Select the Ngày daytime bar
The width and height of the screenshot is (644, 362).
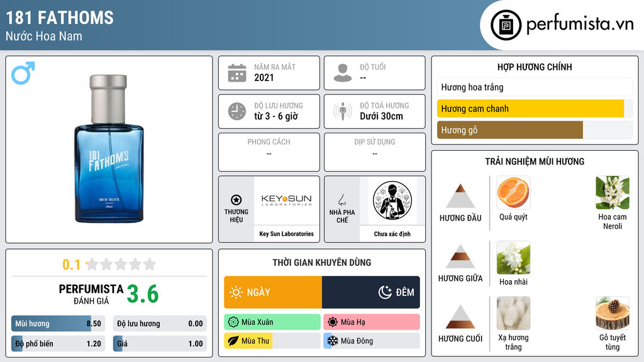273,292
